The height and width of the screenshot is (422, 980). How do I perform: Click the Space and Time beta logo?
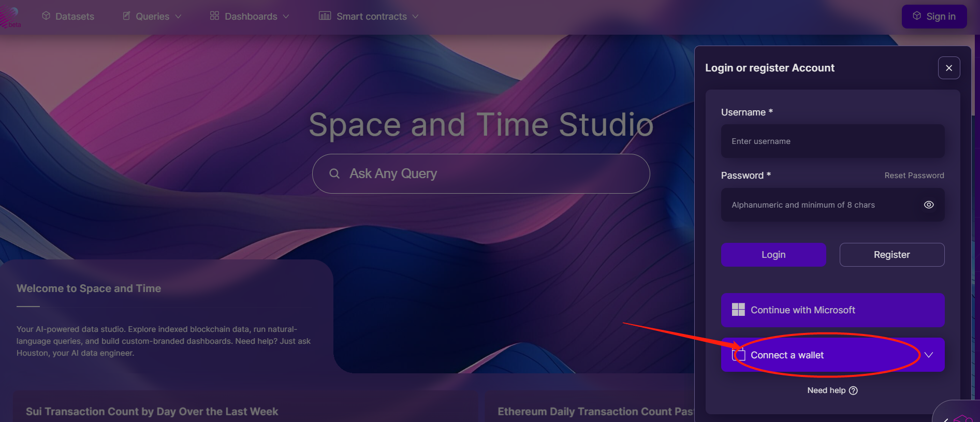pyautogui.click(x=10, y=17)
